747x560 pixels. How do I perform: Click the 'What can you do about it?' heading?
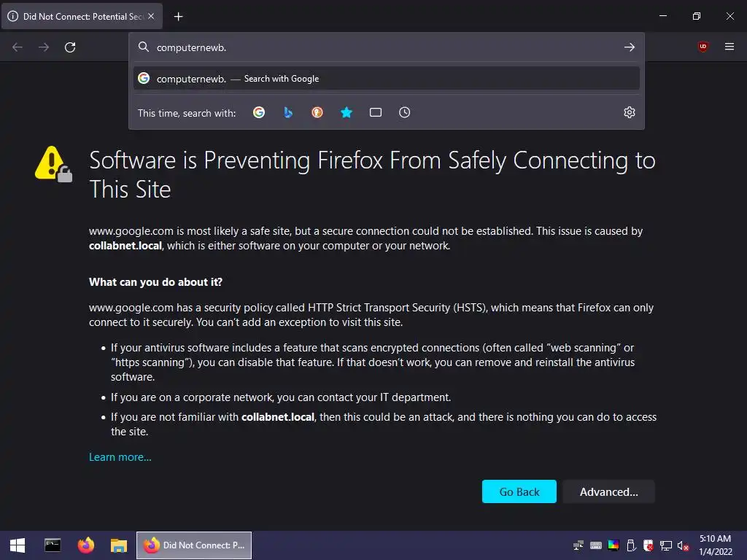[x=156, y=282]
